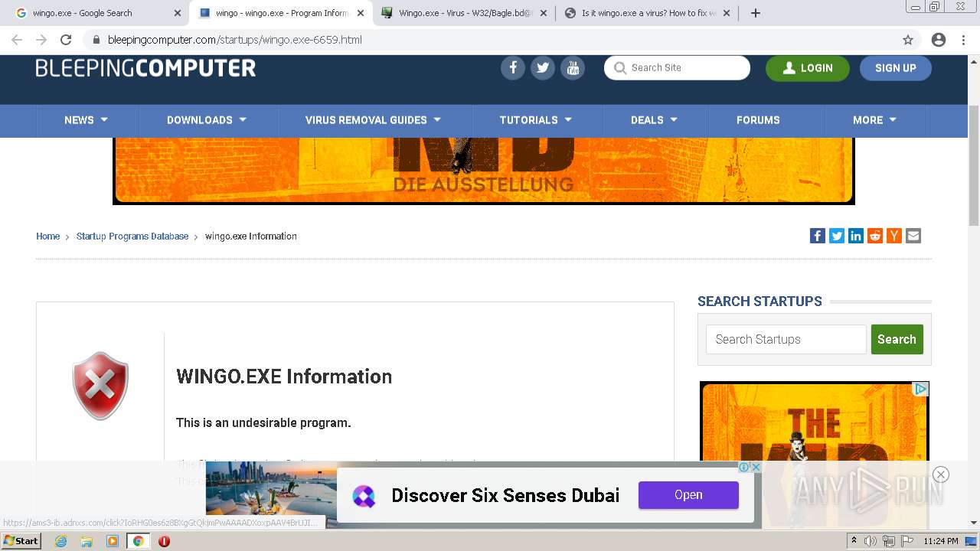This screenshot has width=980, height=551.
Task: Focus the Search Startups input field
Action: tap(786, 339)
